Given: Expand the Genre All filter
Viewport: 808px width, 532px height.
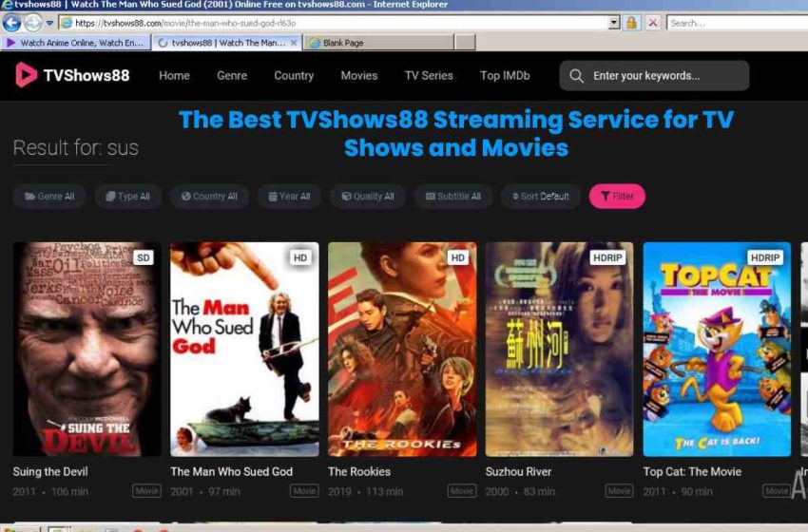Looking at the screenshot, I should (x=49, y=197).
